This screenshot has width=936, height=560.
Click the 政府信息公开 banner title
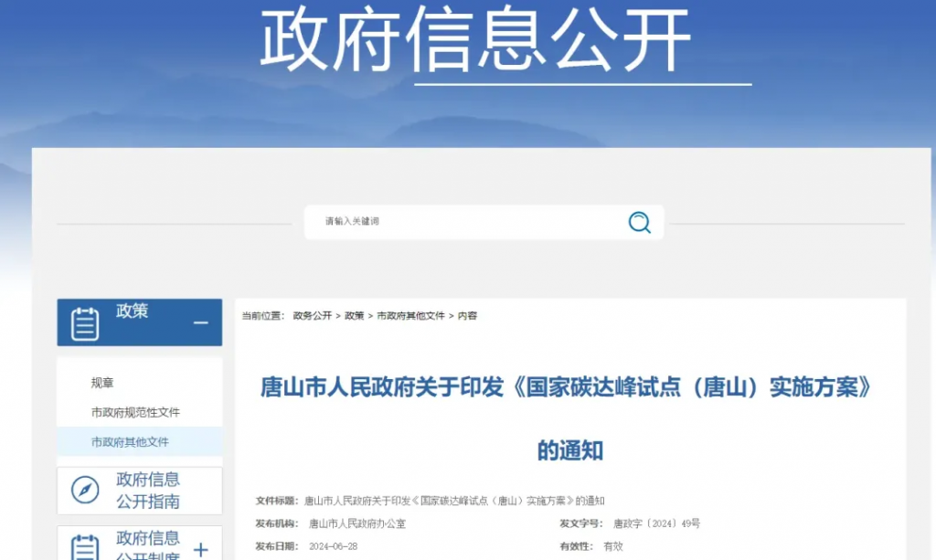pos(475,41)
